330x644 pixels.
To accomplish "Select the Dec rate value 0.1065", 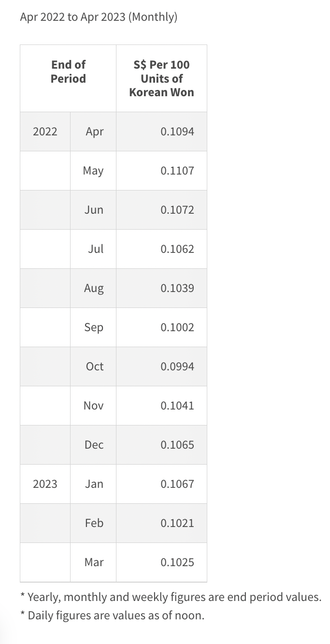I will pyautogui.click(x=177, y=445).
